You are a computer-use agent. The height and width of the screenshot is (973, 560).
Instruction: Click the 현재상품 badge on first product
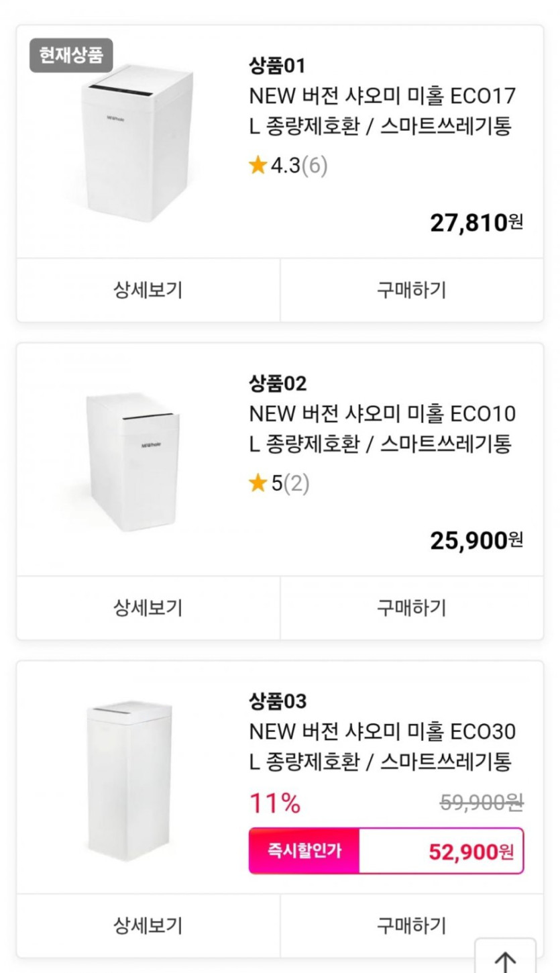71,56
